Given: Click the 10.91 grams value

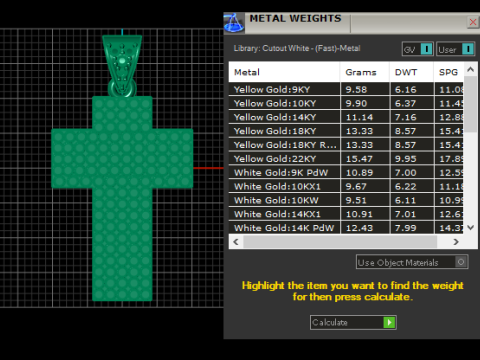Looking at the screenshot, I should pos(359,214).
